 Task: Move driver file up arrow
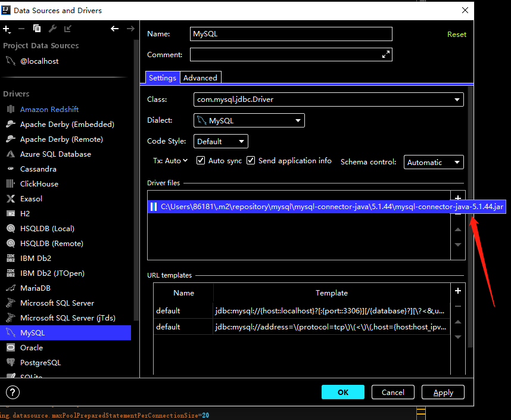coord(458,229)
